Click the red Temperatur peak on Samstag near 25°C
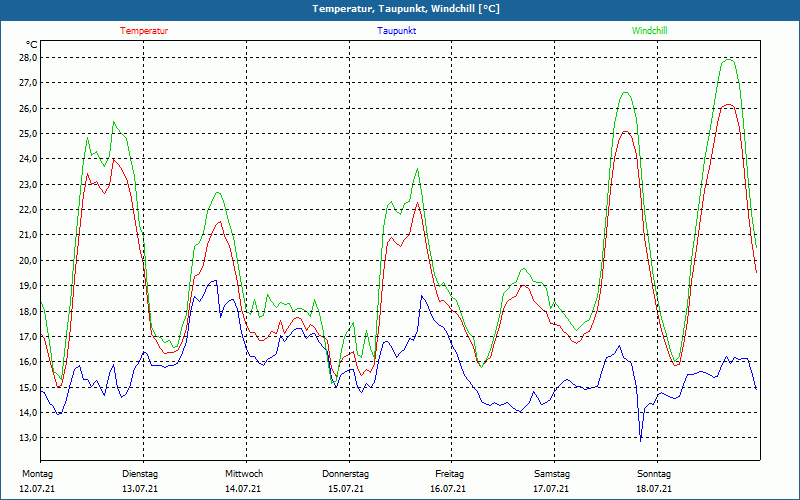Screen dimensions: 800x500 (x=626, y=132)
